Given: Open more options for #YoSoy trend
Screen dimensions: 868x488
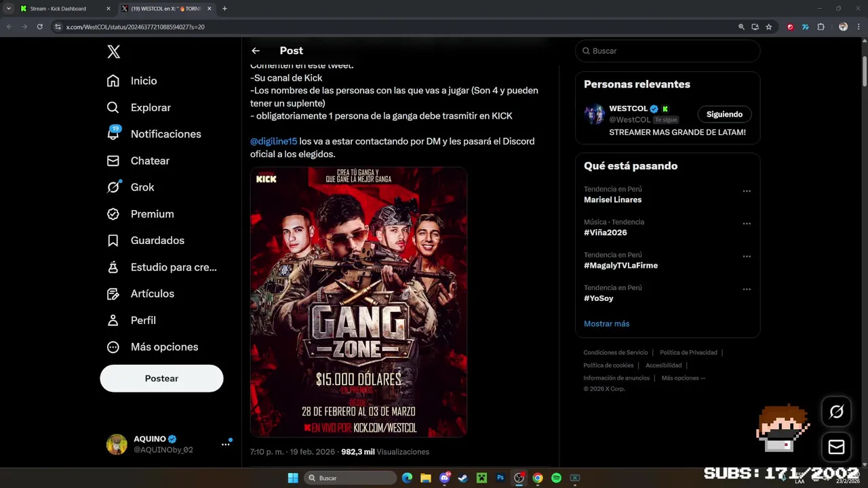Looking at the screenshot, I should pyautogui.click(x=747, y=289).
